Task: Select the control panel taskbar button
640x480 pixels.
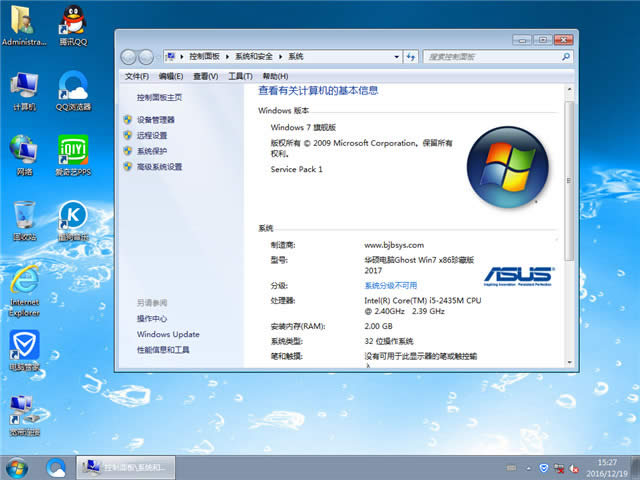Action: 126,468
